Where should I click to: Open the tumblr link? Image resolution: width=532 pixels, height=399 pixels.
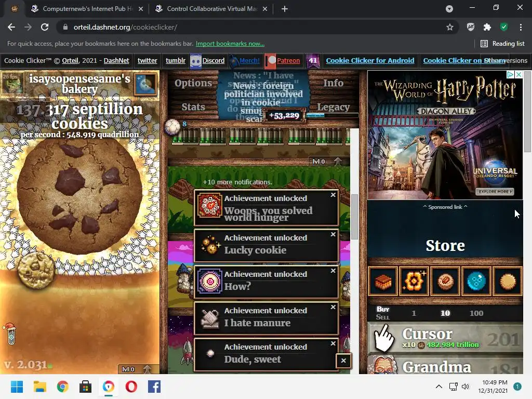[x=176, y=61]
